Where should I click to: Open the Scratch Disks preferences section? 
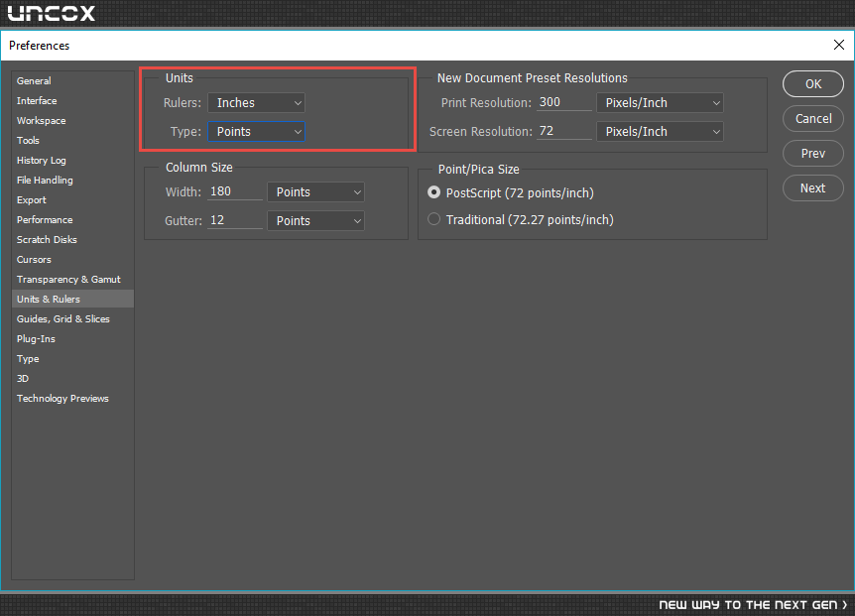(x=72, y=239)
